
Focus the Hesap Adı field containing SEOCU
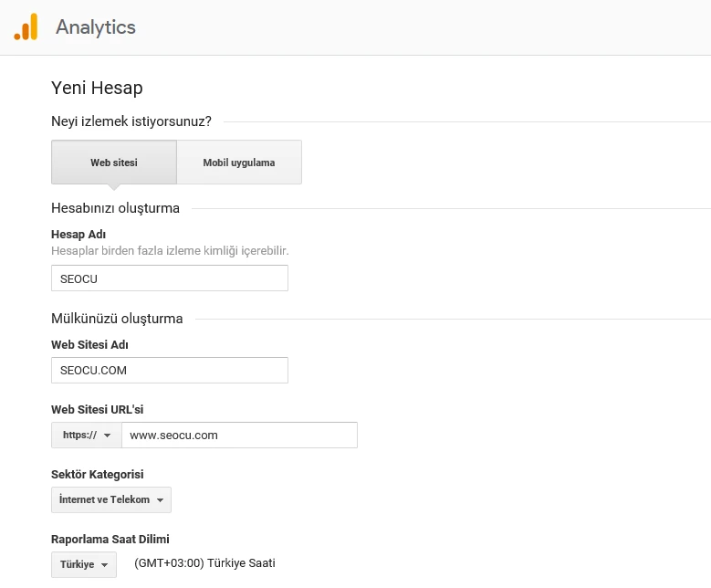(170, 278)
